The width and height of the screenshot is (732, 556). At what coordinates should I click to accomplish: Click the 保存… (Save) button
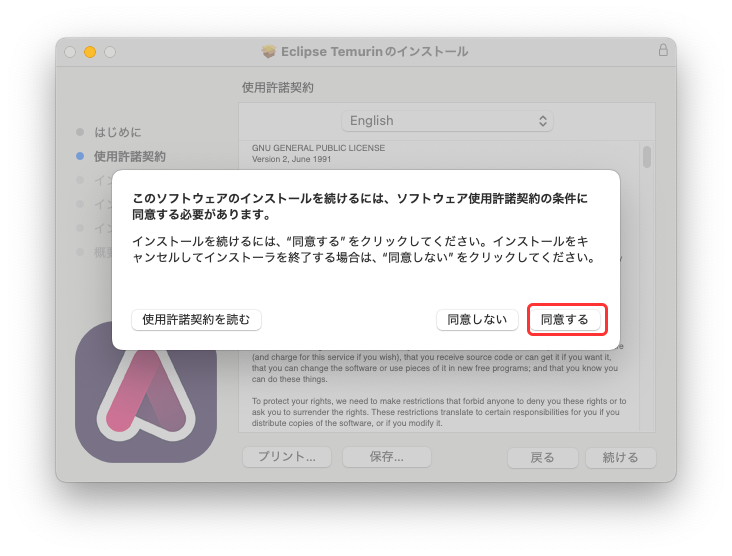tap(387, 457)
